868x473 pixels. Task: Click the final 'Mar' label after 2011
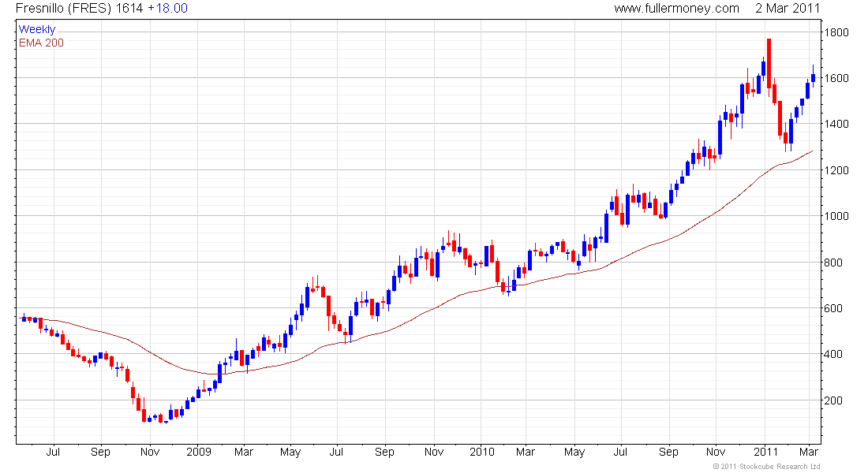click(x=809, y=452)
